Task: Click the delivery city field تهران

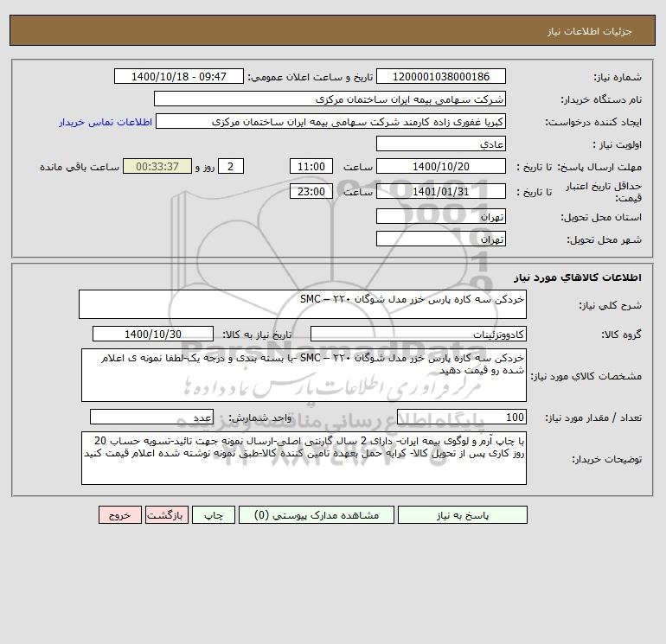Action: coord(441,239)
